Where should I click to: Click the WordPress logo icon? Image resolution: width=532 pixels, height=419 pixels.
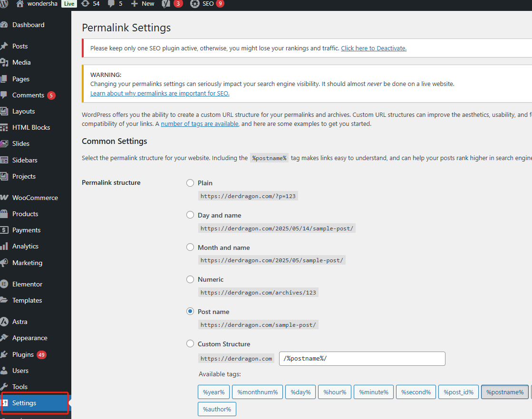[x=4, y=4]
